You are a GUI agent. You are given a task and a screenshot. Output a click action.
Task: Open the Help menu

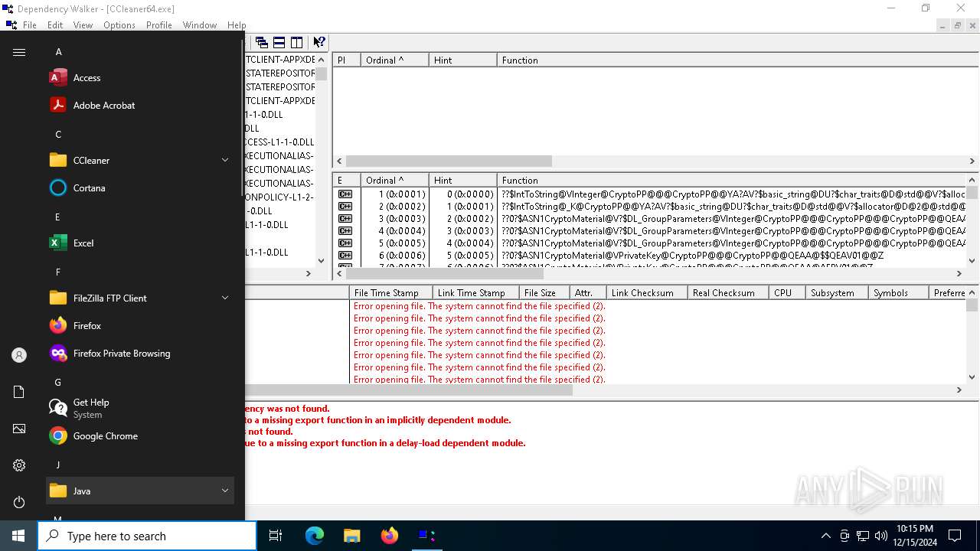pos(237,25)
